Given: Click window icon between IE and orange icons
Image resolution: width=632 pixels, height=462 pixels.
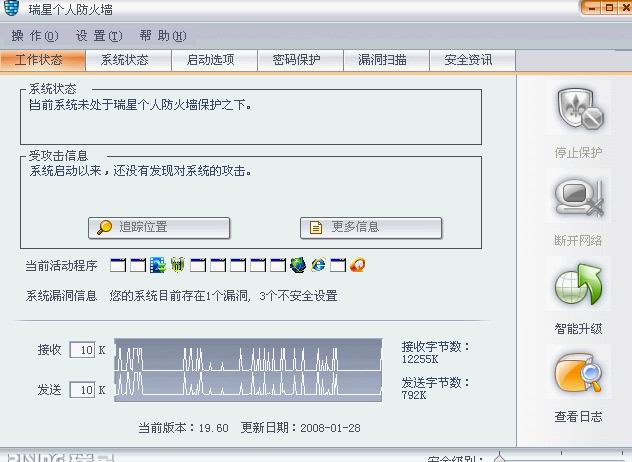Looking at the screenshot, I should (x=338, y=265).
